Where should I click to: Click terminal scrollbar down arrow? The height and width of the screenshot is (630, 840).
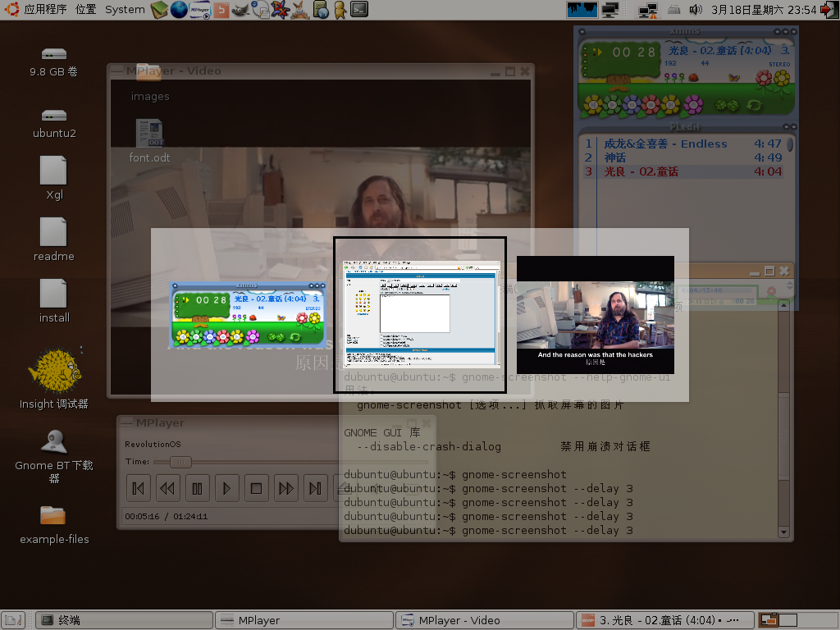(783, 532)
